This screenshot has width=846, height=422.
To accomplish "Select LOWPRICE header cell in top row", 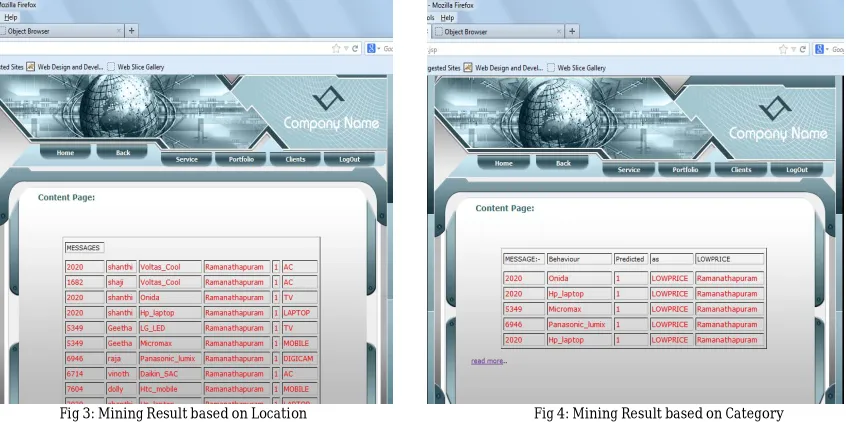I will pos(729,259).
